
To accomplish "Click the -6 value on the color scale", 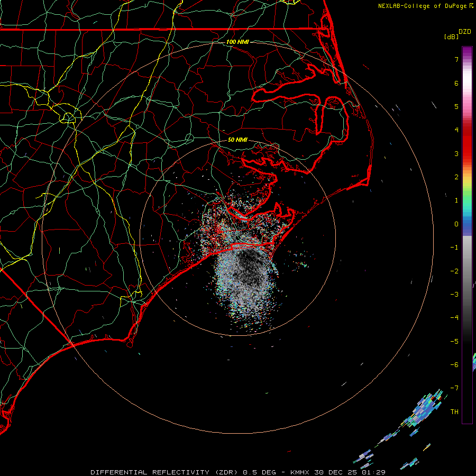I will tap(454, 365).
